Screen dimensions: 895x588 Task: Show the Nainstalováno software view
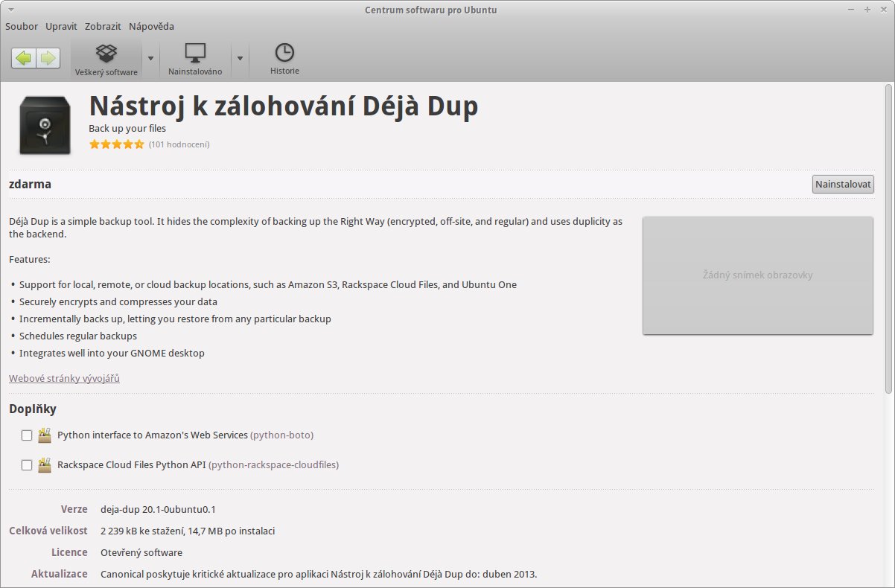[195, 60]
